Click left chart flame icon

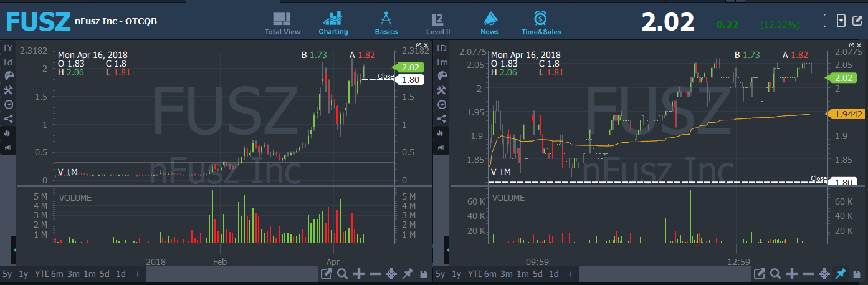click(x=7, y=133)
